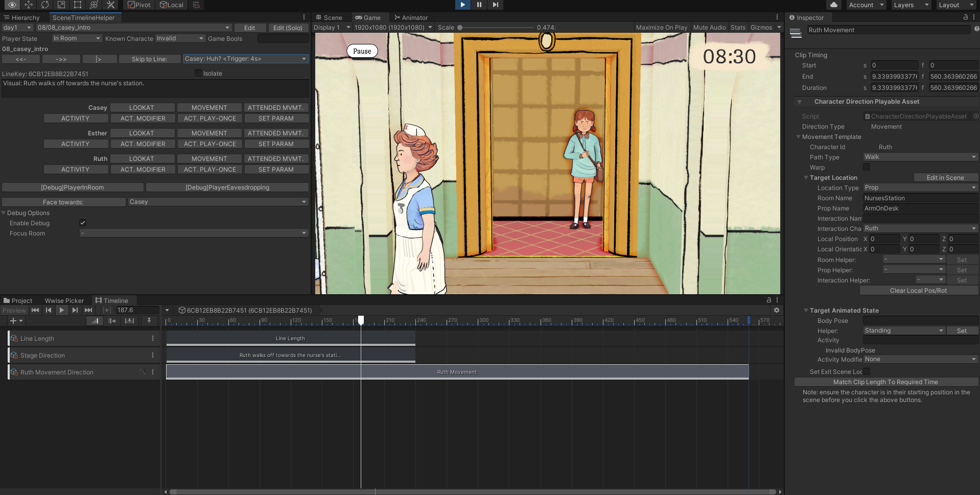Click the Pause button in top toolbar
The height and width of the screenshot is (495, 980).
click(479, 5)
